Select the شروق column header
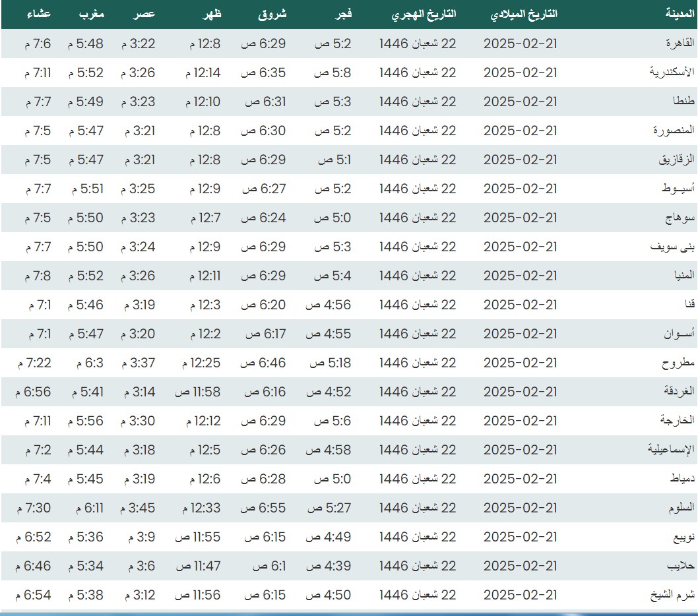698x616 pixels. coord(272,14)
